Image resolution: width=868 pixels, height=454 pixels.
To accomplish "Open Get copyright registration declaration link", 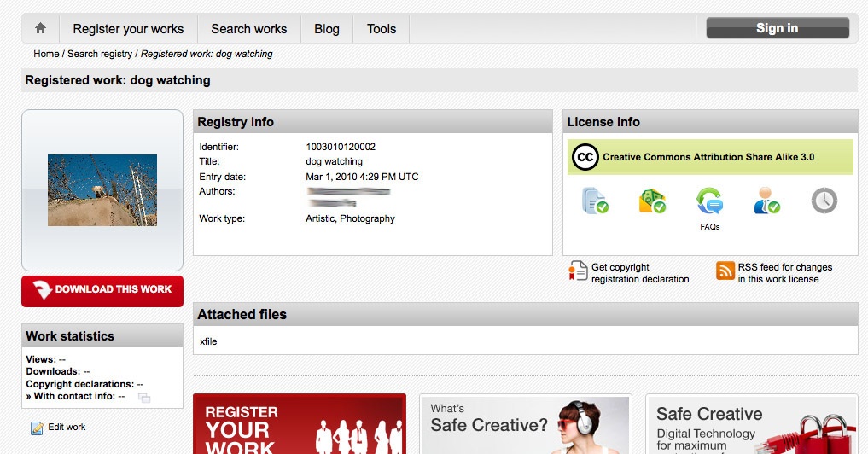I will [640, 273].
